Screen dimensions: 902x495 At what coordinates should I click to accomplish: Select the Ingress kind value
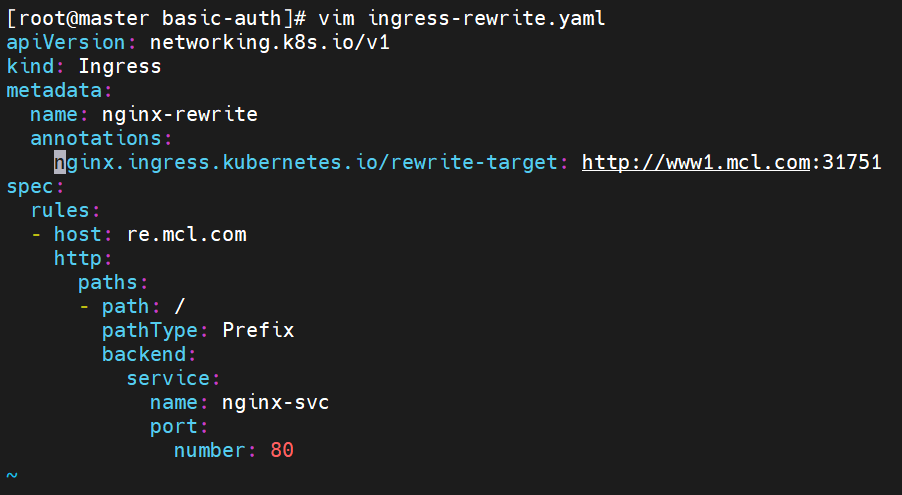tap(120, 67)
